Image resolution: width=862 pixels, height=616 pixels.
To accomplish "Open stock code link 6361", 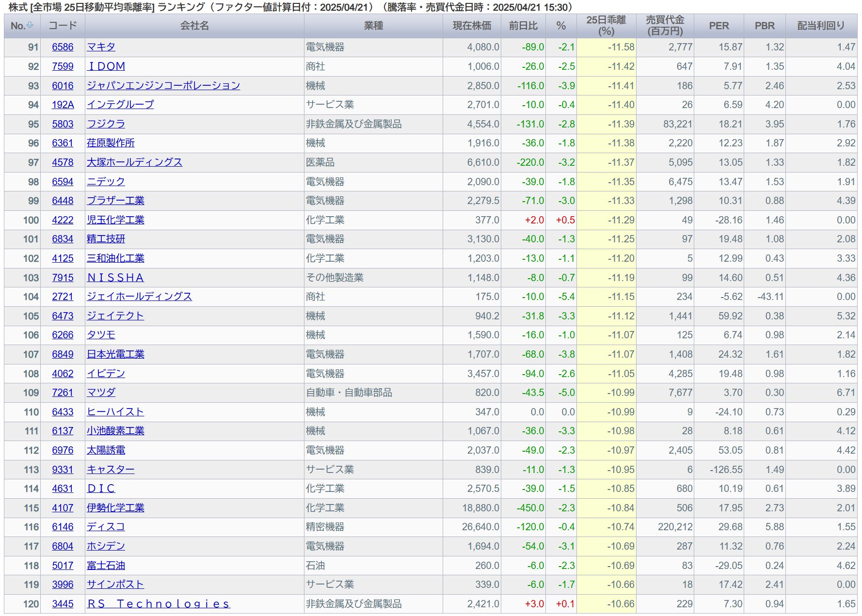I will pyautogui.click(x=63, y=143).
